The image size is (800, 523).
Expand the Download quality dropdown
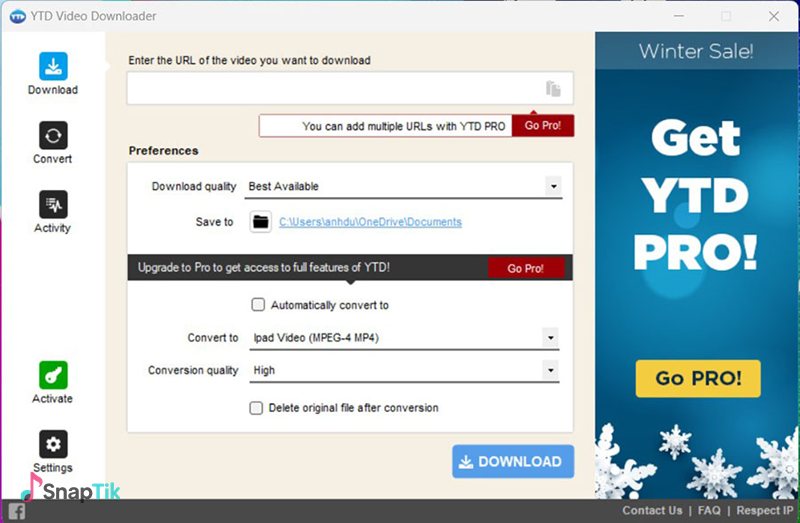tap(554, 186)
